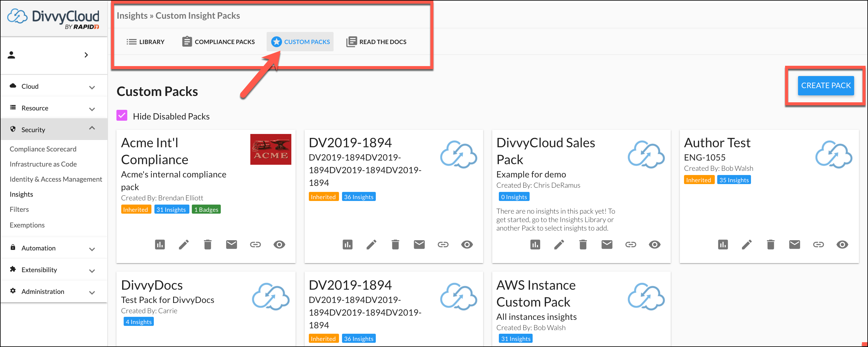Collapse the Security menu section

point(54,129)
